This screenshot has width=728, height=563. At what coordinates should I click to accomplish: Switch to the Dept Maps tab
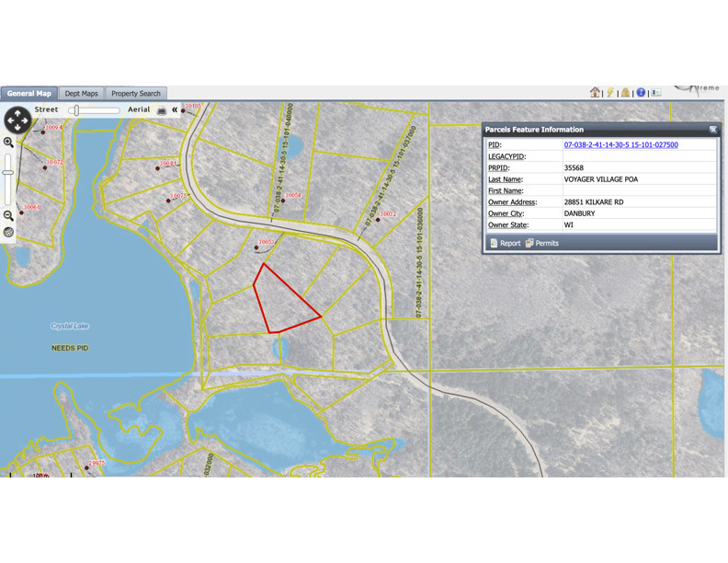point(81,93)
